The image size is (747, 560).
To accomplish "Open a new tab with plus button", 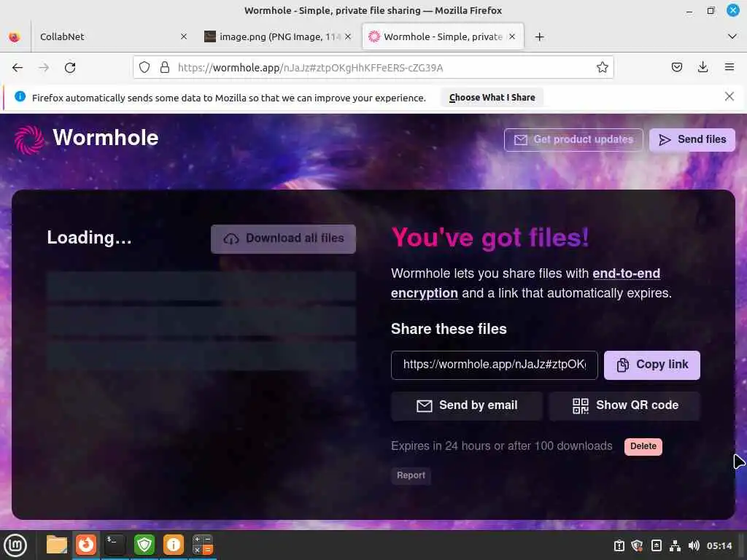I will 539,36.
